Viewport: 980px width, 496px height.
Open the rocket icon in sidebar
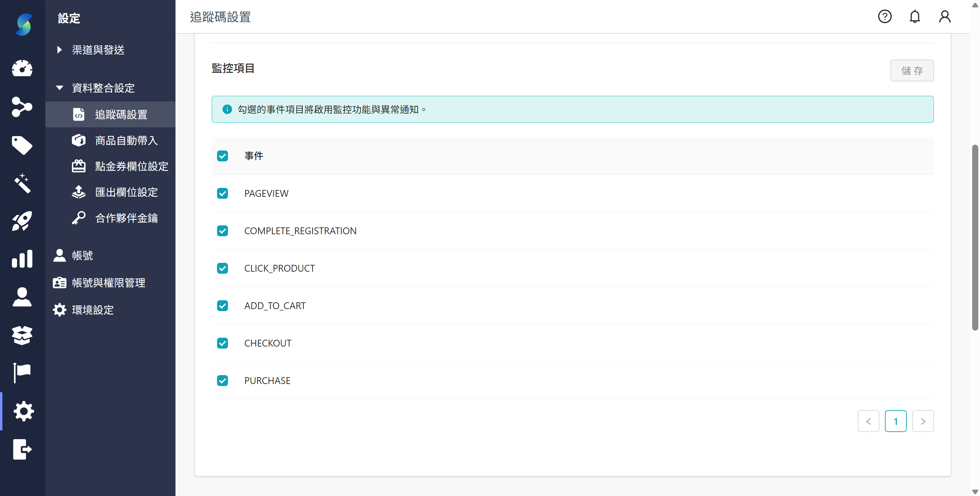click(22, 221)
